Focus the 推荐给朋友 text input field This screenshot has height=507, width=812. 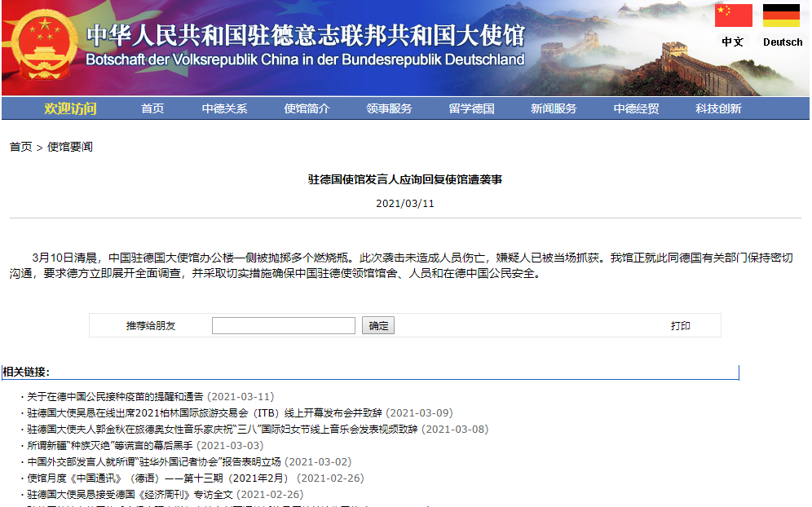click(x=283, y=326)
